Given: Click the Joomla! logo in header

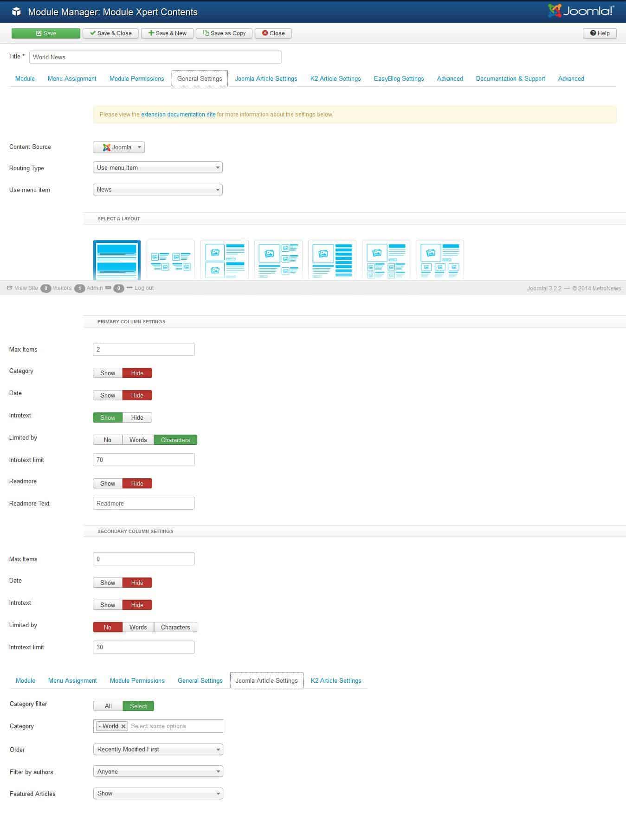Looking at the screenshot, I should click(x=581, y=11).
